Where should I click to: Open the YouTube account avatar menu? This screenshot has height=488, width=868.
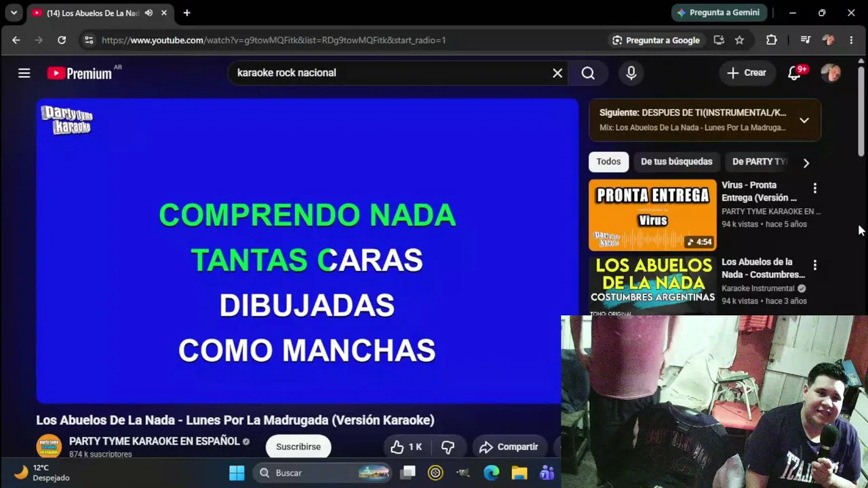tap(831, 73)
